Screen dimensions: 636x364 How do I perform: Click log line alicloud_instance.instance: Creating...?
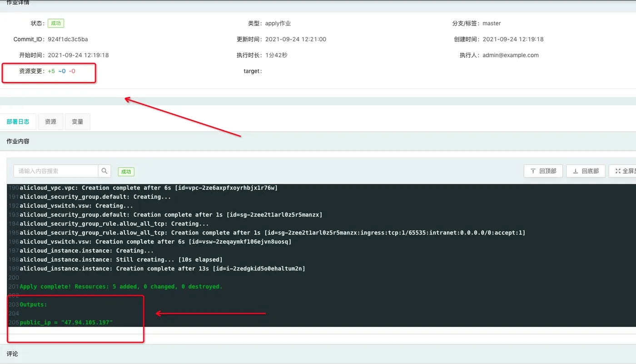pyautogui.click(x=87, y=251)
